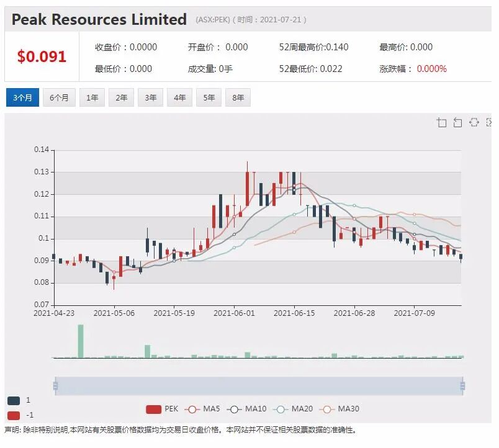Click the current price $0.091
The height and width of the screenshot is (448, 499).
click(42, 56)
